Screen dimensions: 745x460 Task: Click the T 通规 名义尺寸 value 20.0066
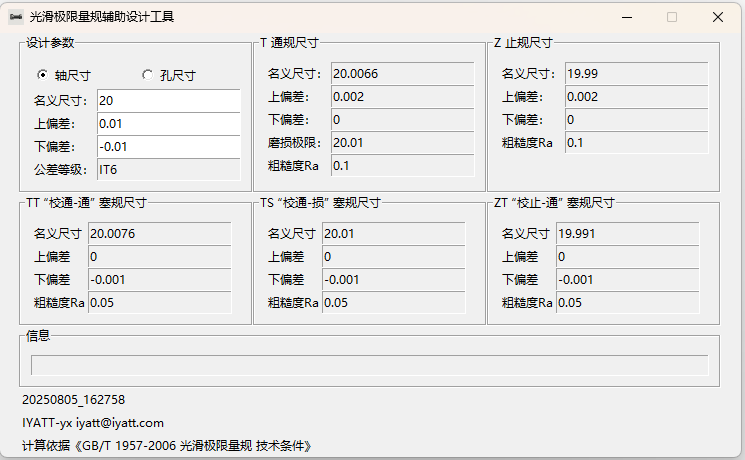coord(402,74)
